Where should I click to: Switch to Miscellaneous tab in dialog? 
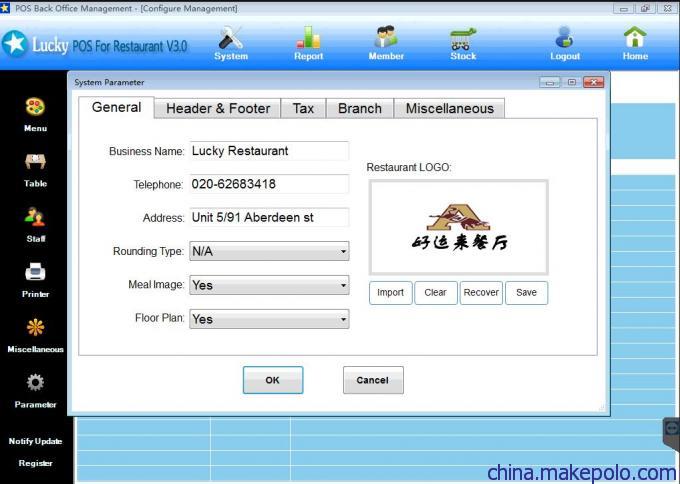point(449,108)
